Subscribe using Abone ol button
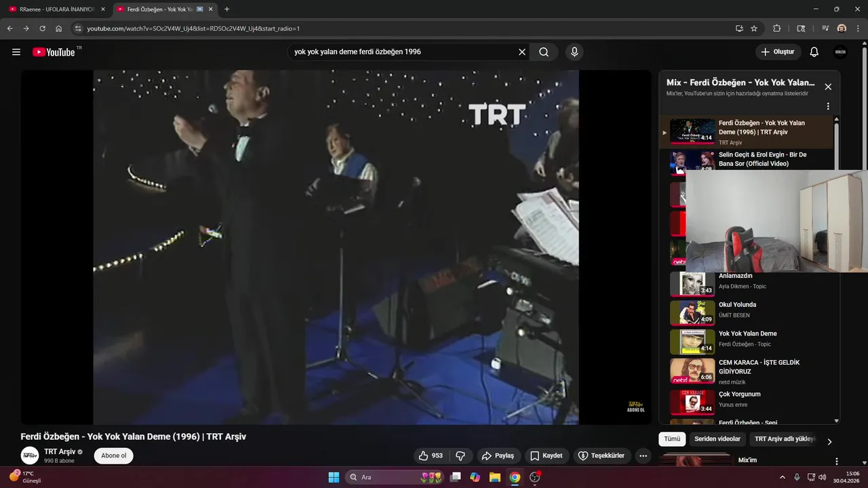 (113, 455)
